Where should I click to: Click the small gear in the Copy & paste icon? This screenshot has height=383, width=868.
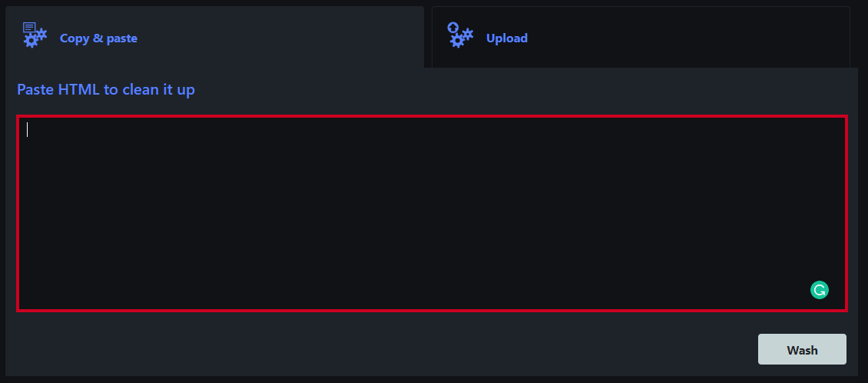tap(41, 35)
